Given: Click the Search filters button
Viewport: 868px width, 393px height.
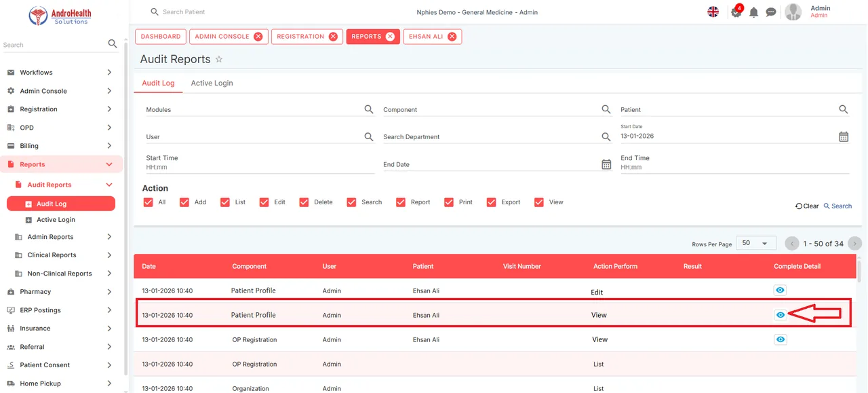Looking at the screenshot, I should pos(837,206).
